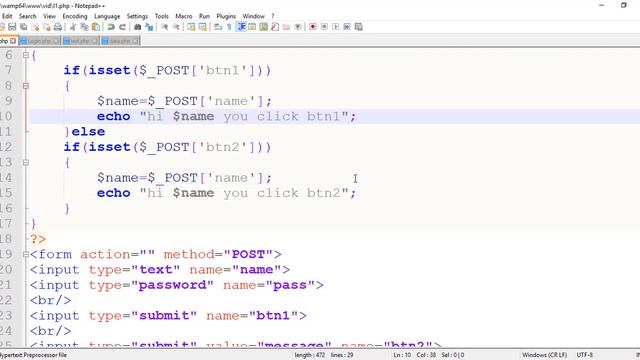The width and height of the screenshot is (640, 360).
Task: Toggle file Monitoring eye icon
Action: (298, 27)
